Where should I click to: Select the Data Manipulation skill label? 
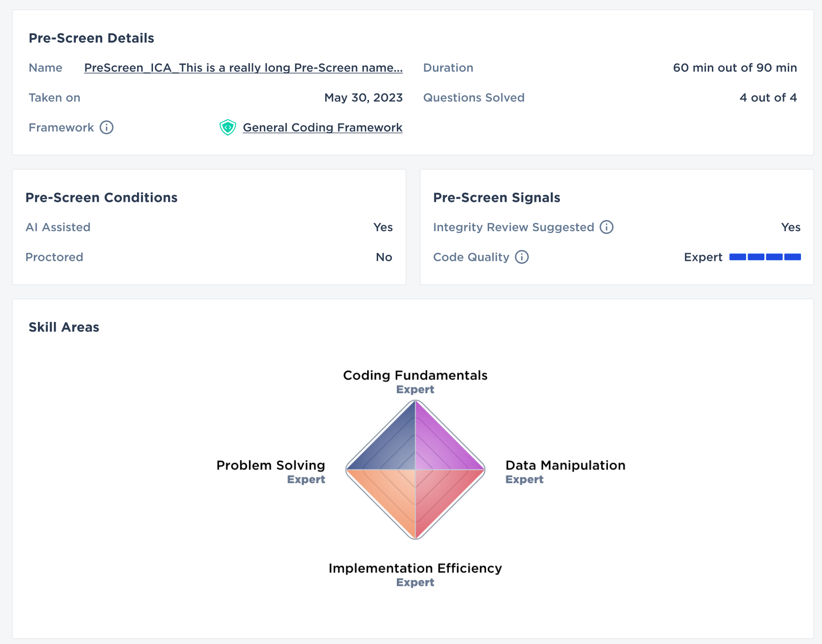click(565, 465)
